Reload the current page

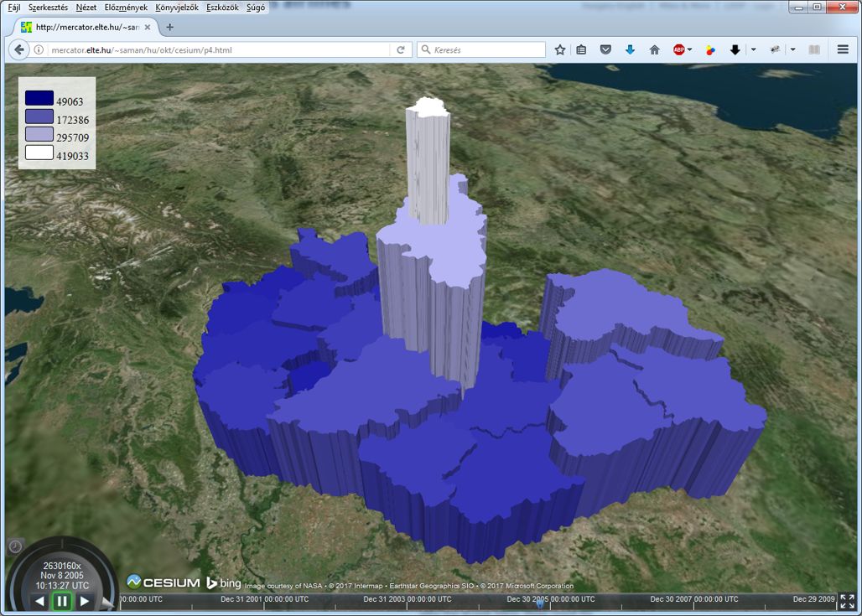point(401,49)
